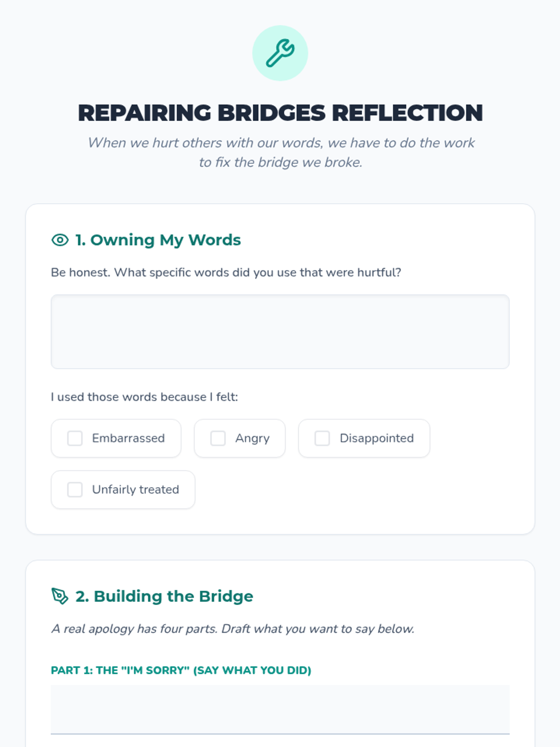Click the 'Disappointed' label text
Image resolution: width=560 pixels, height=747 pixels.
click(377, 438)
